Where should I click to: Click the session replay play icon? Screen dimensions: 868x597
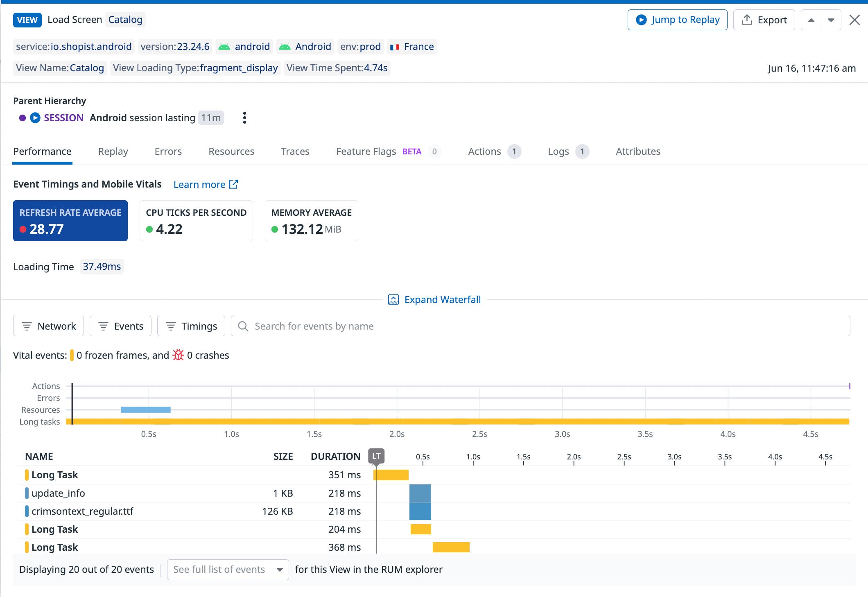35,118
